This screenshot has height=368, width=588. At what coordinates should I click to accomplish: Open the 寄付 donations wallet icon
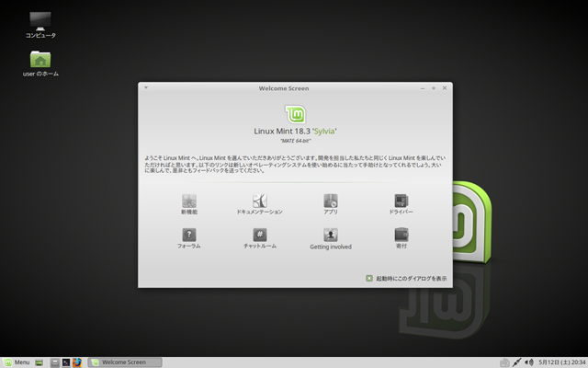coord(401,236)
